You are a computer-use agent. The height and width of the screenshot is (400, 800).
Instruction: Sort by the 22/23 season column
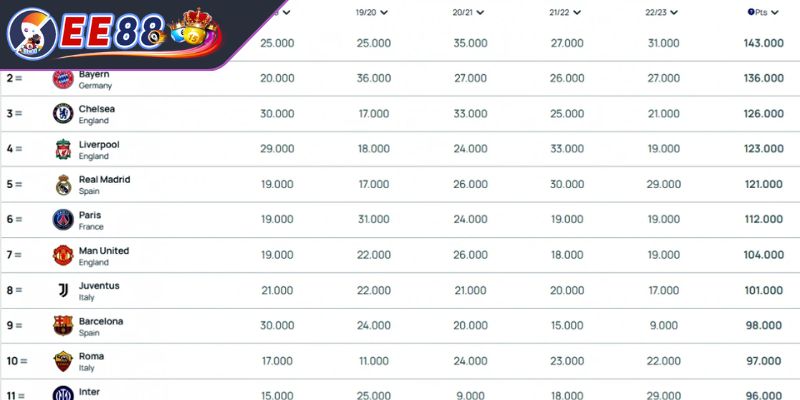coord(662,12)
